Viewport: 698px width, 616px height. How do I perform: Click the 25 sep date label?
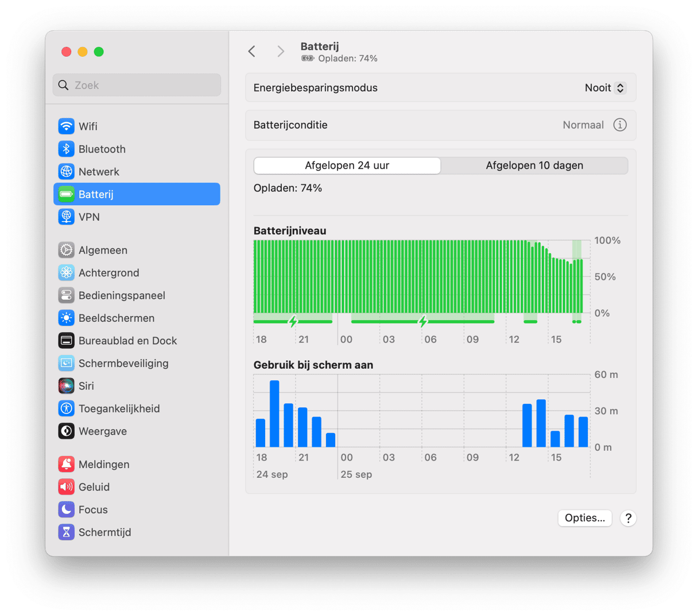tap(356, 474)
